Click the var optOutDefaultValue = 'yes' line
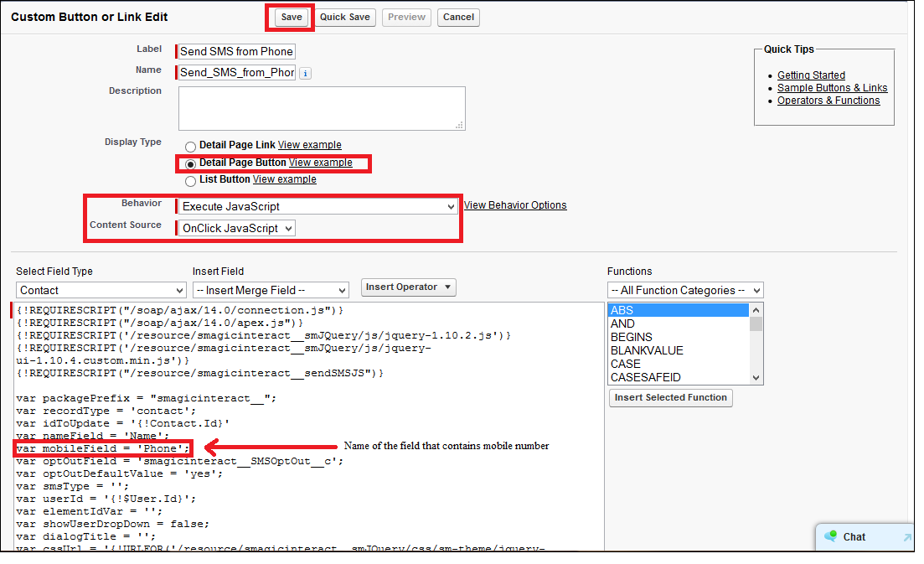The image size is (924, 564). [120, 473]
